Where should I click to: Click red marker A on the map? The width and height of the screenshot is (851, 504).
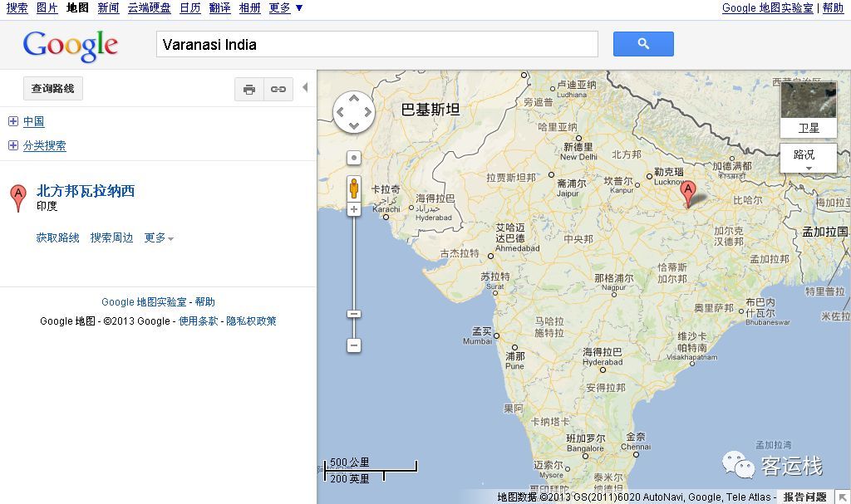[x=687, y=193]
